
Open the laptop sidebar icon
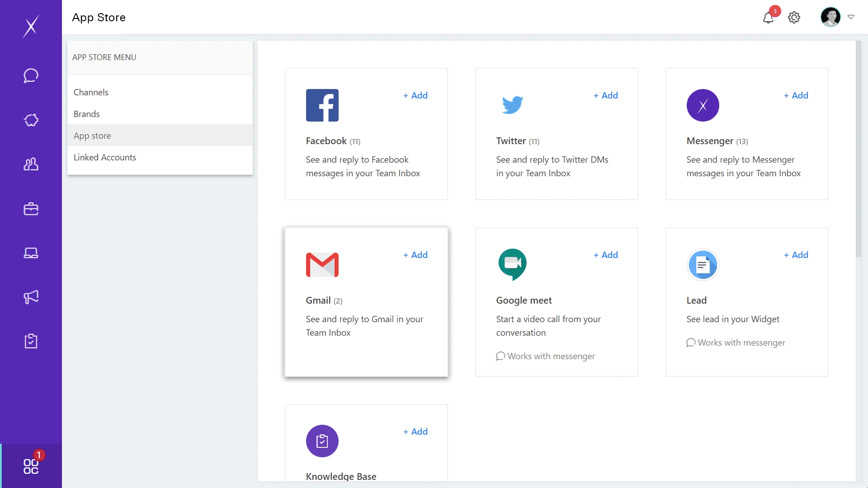tap(31, 253)
